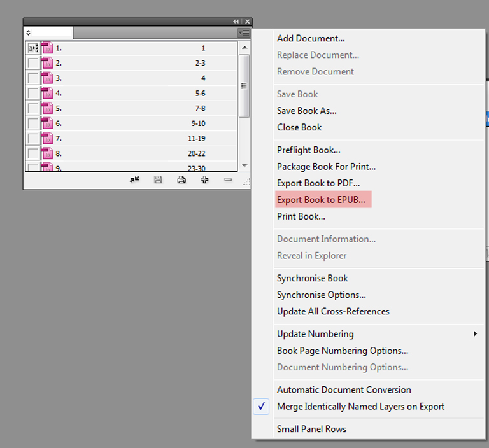489x448 pixels.
Task: Set document 2 as style source
Action: point(33,63)
